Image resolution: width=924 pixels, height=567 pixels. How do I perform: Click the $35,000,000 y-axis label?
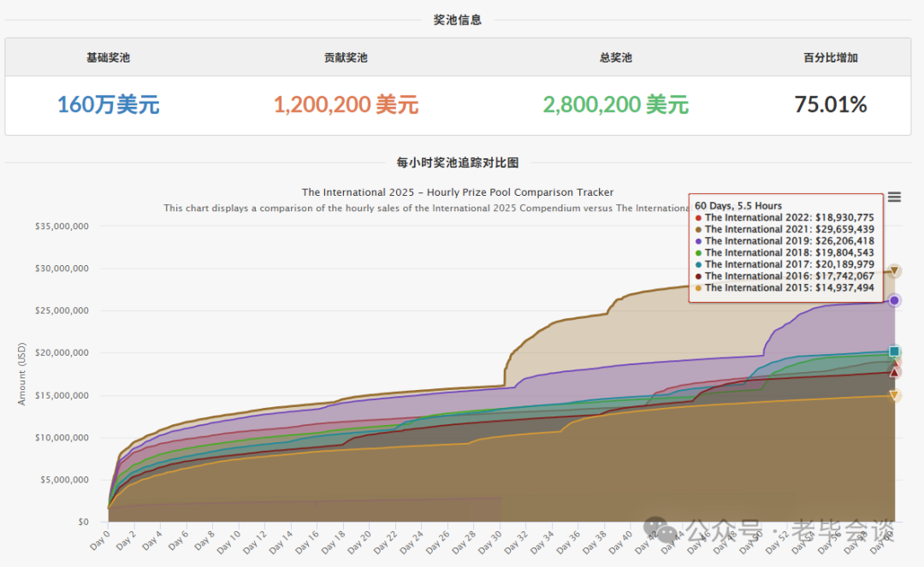click(x=62, y=226)
